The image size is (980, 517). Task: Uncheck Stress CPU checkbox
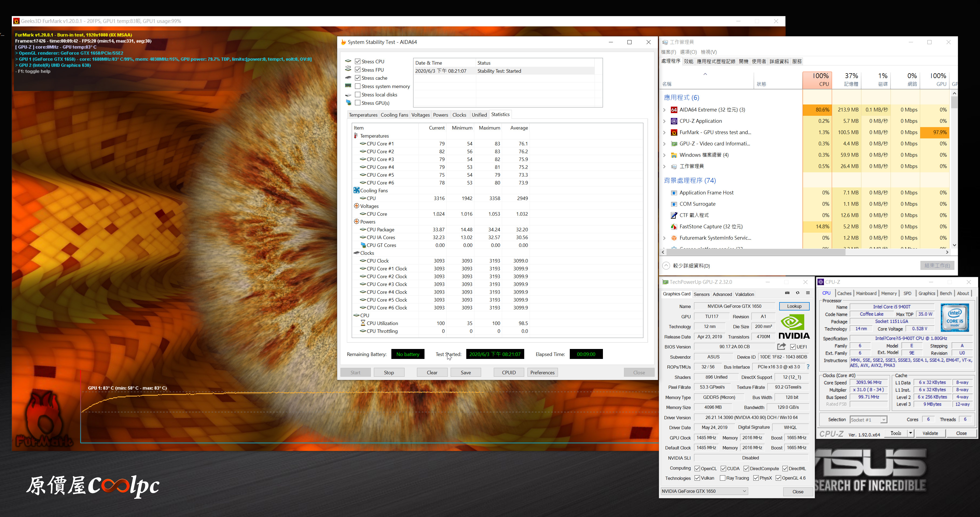358,61
